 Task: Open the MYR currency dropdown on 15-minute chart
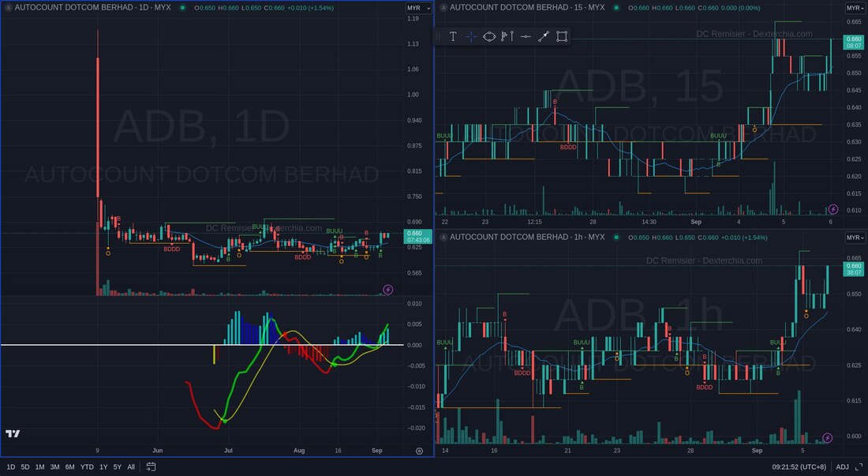point(855,9)
